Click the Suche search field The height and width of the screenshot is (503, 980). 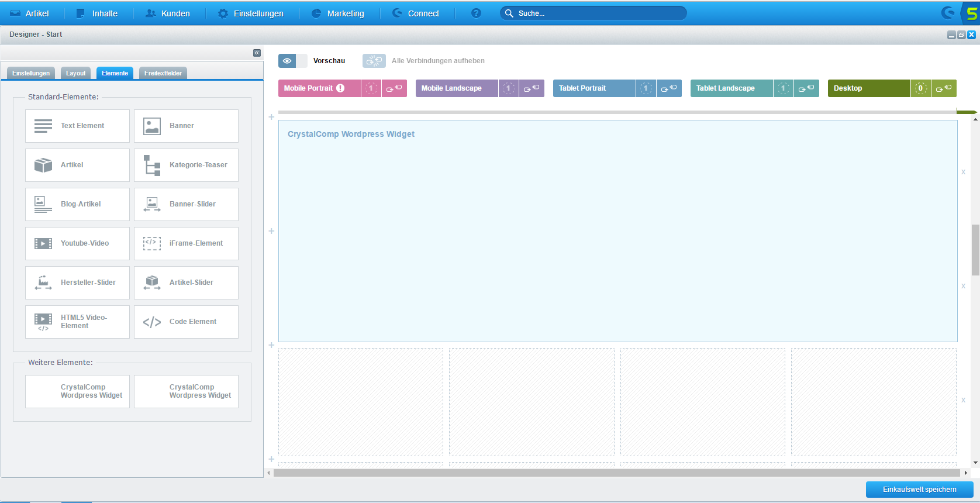[593, 13]
